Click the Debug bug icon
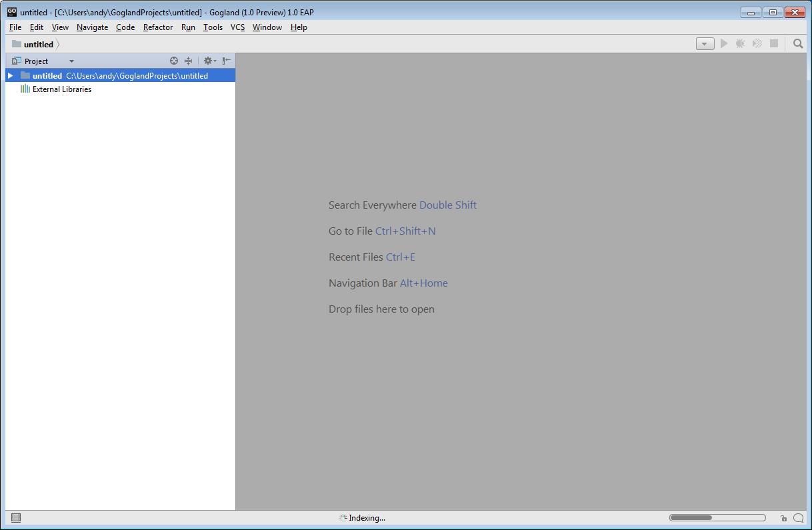The image size is (812, 530). (741, 44)
